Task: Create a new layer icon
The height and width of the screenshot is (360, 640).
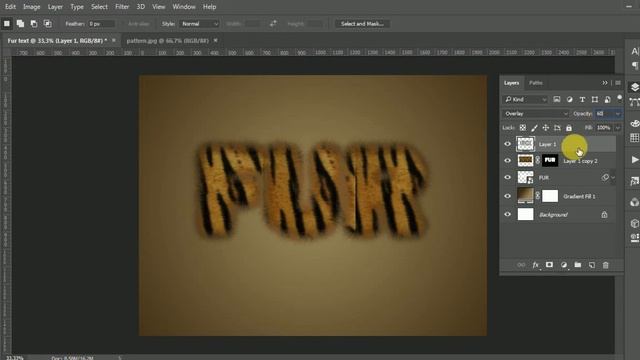Action: pos(592,265)
